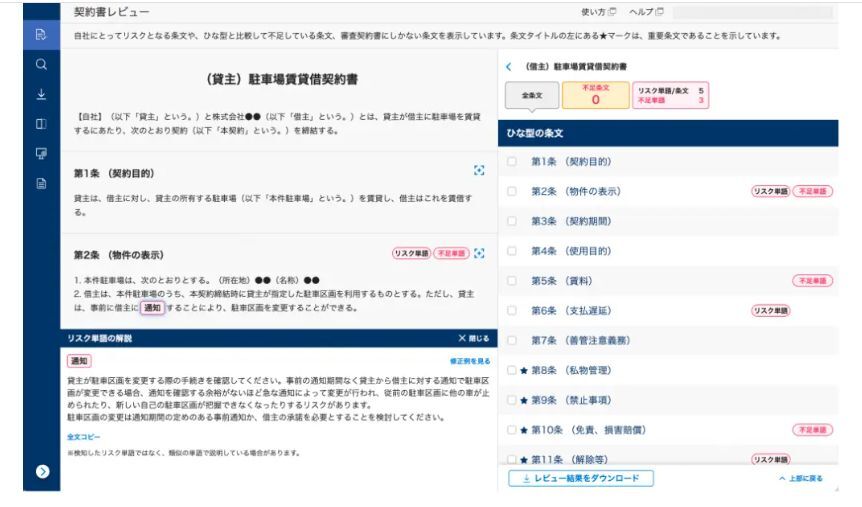Check the box for 第6条(支払遅延)
Screen dimensions: 862x507
point(512,311)
